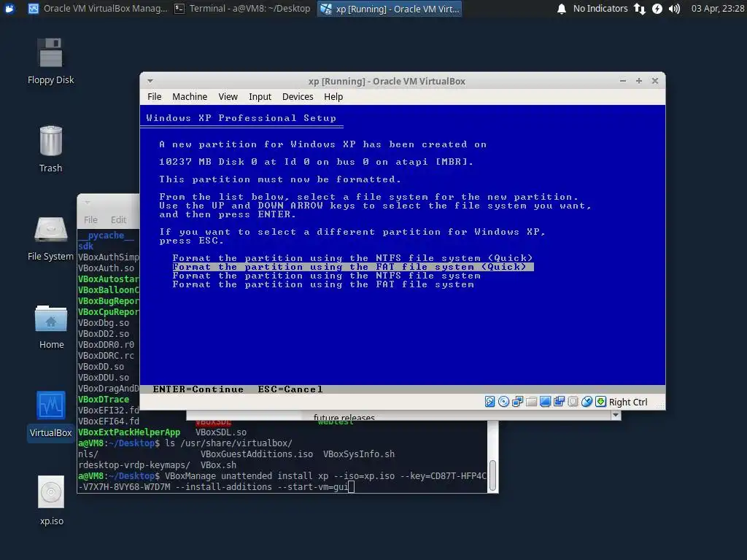Viewport: 747px width, 560px height.
Task: Open the power manager lightning icon
Action: pos(657,9)
